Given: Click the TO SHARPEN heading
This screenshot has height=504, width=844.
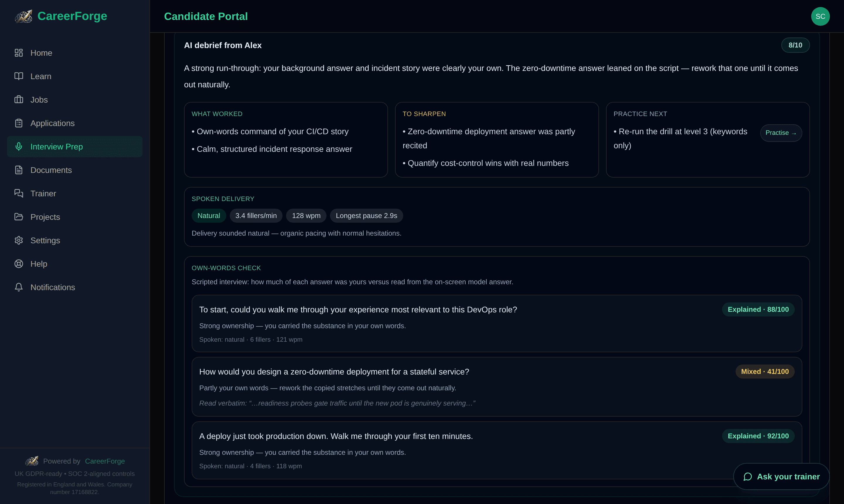Looking at the screenshot, I should pos(424,114).
